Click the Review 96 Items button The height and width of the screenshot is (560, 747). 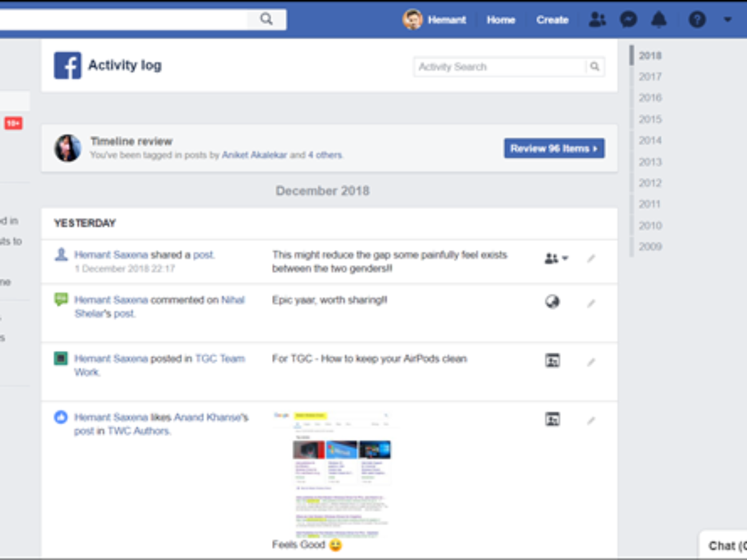click(x=554, y=148)
